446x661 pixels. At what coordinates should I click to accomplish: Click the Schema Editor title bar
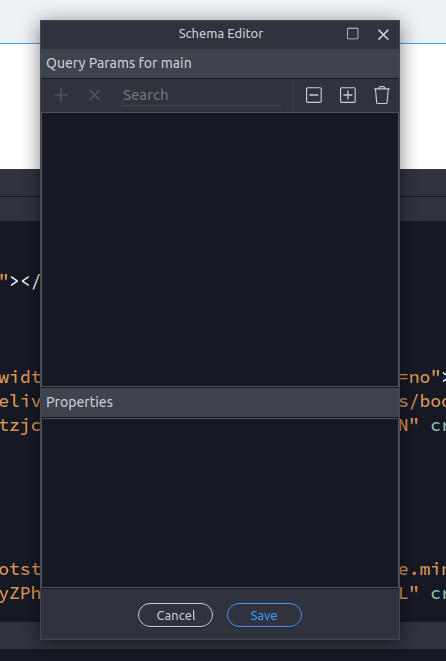tap(220, 34)
